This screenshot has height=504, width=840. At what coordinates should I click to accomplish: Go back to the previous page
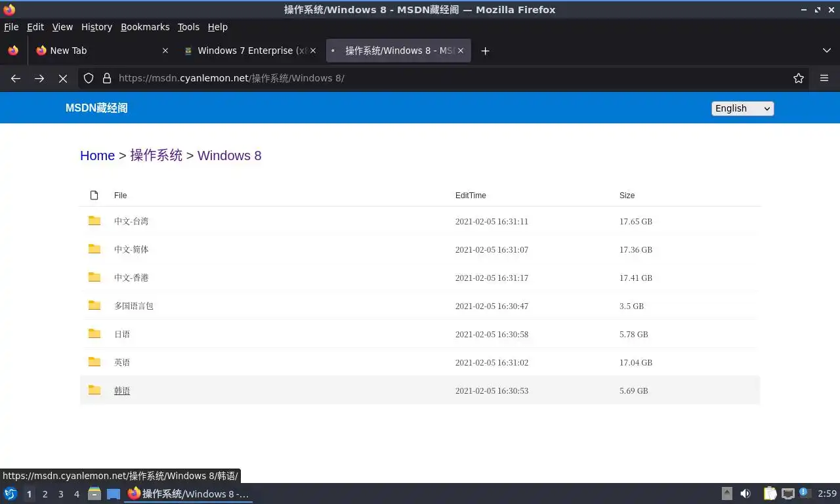16,78
